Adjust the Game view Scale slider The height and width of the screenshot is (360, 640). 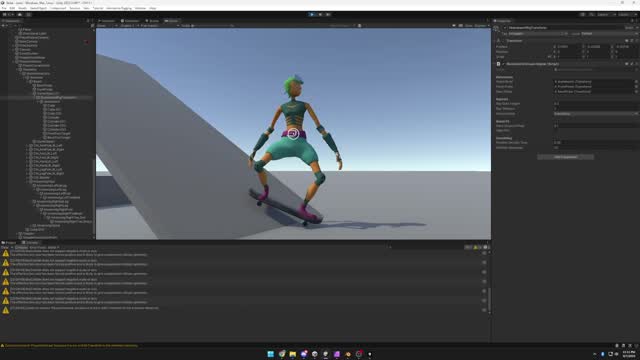(212, 26)
